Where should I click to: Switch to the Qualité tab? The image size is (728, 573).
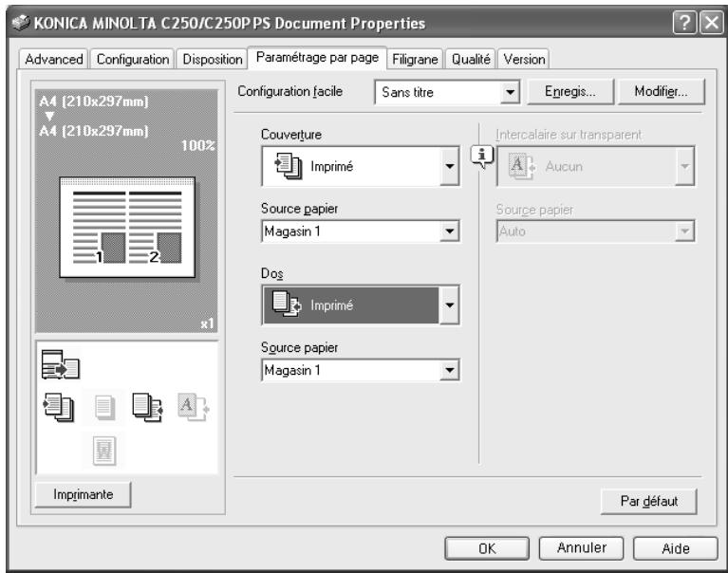click(471, 60)
